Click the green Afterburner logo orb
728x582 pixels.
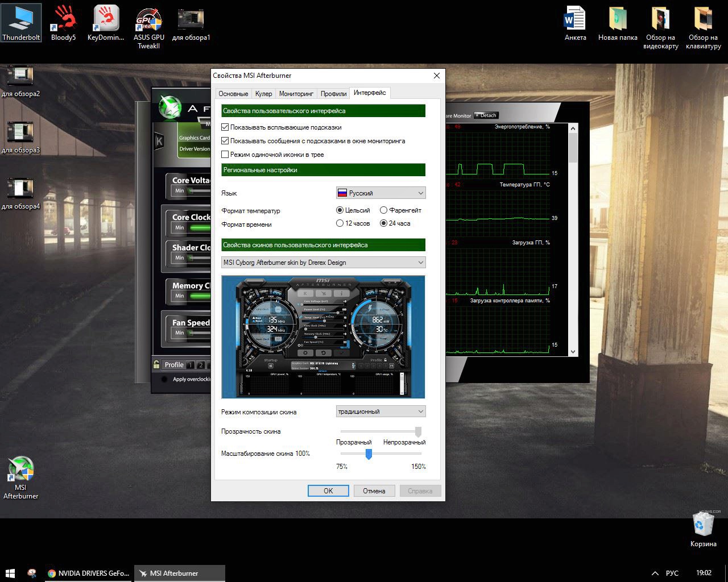click(169, 107)
